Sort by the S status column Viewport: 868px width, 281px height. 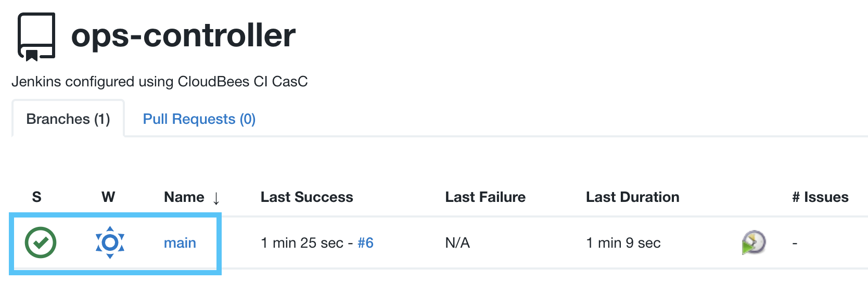pos(36,197)
